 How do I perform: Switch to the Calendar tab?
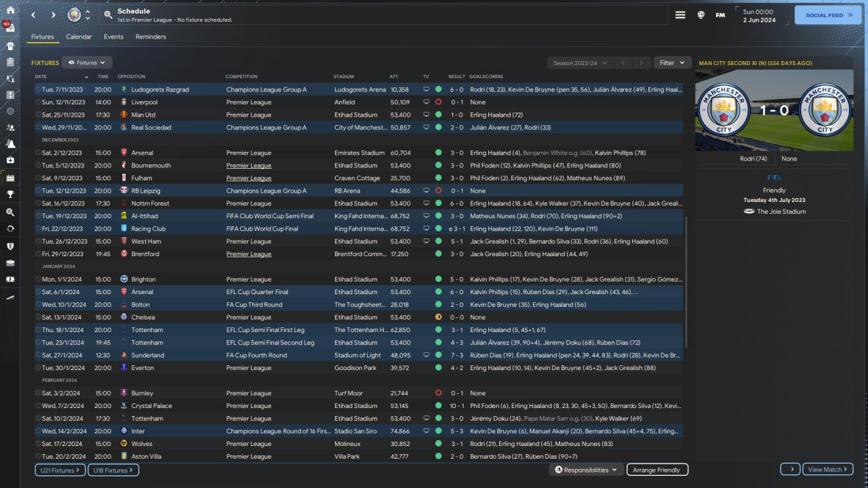(79, 37)
